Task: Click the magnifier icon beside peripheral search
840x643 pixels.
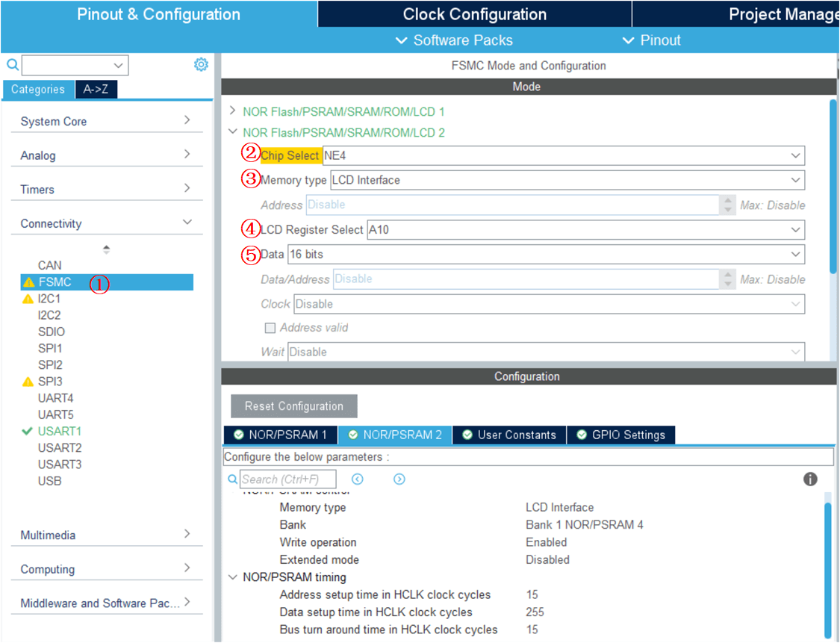Action: (x=13, y=65)
